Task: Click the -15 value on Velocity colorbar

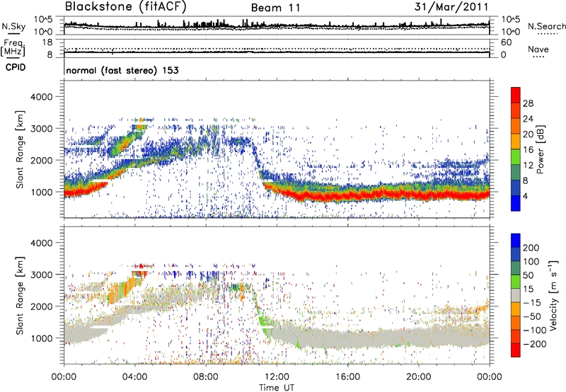Action: [532, 303]
